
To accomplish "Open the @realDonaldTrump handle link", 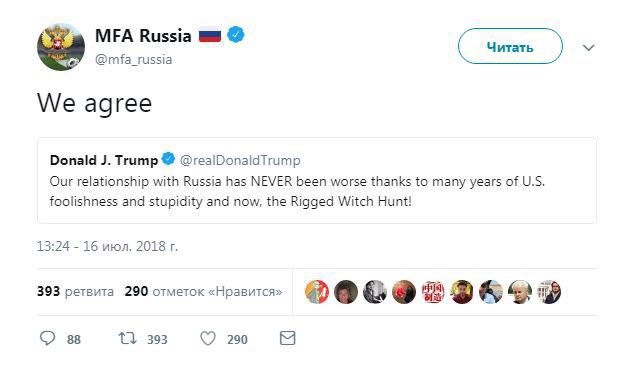I will pyautogui.click(x=240, y=160).
